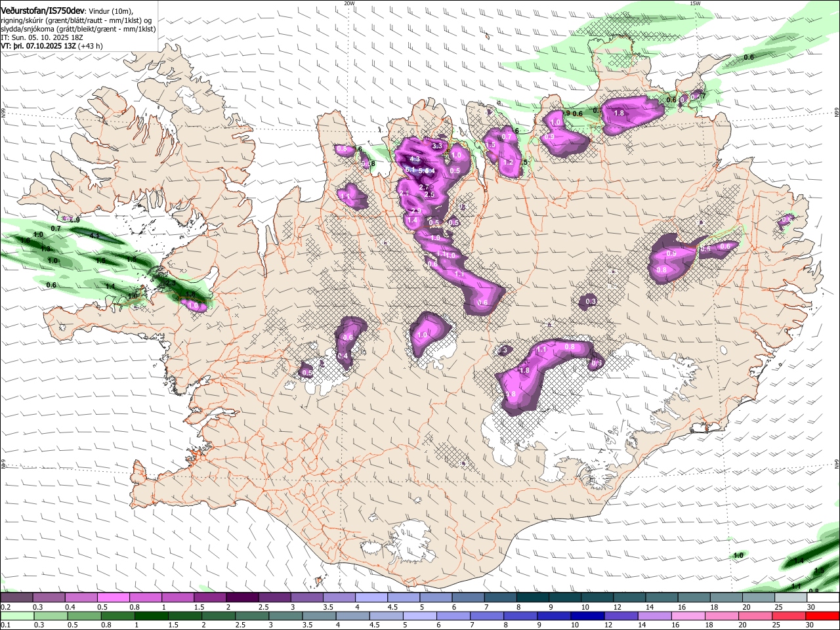Click the 'Vindur (10m)' header text

click(x=110, y=11)
